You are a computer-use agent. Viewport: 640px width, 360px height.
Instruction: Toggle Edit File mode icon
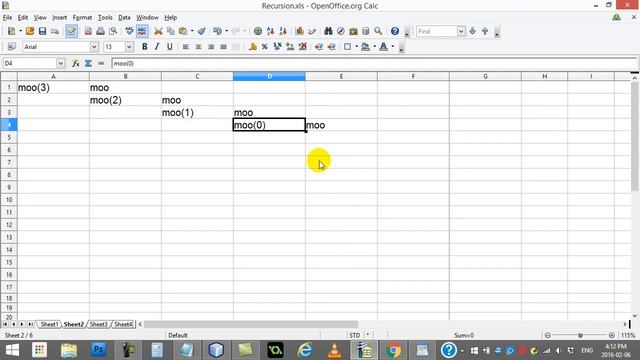[71, 31]
